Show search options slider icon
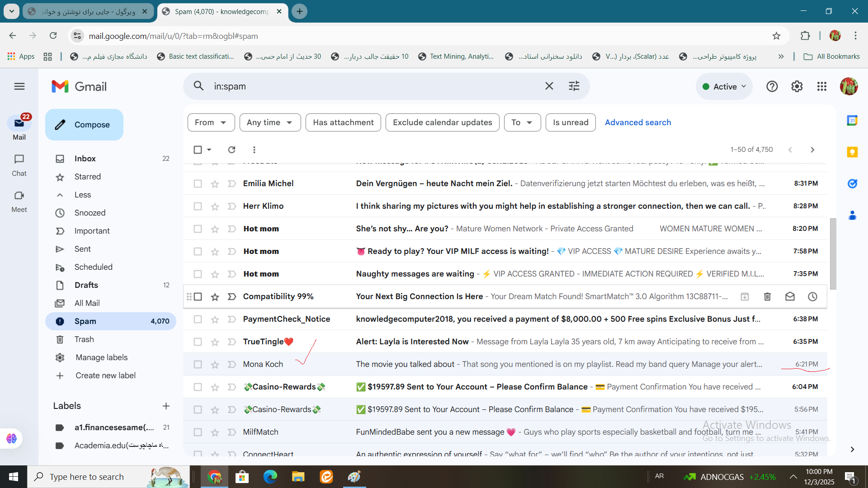 click(x=574, y=86)
